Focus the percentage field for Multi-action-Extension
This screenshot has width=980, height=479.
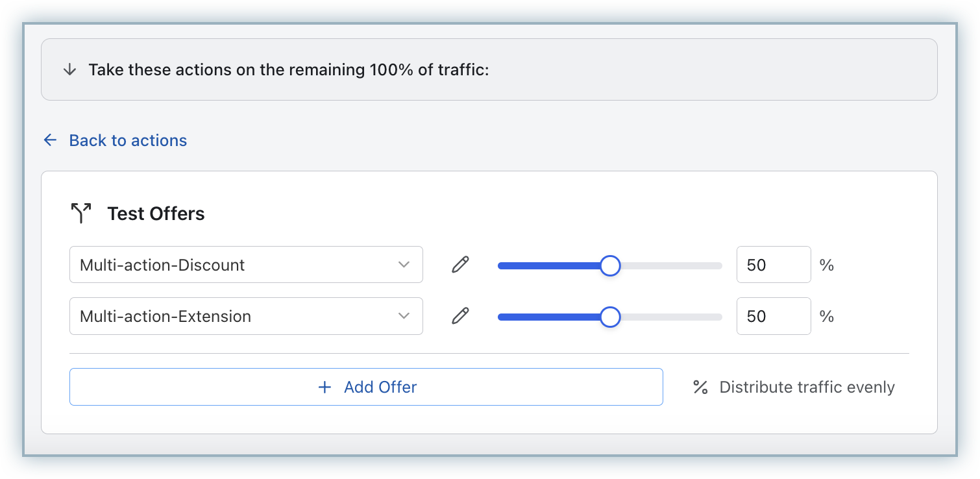click(x=773, y=316)
